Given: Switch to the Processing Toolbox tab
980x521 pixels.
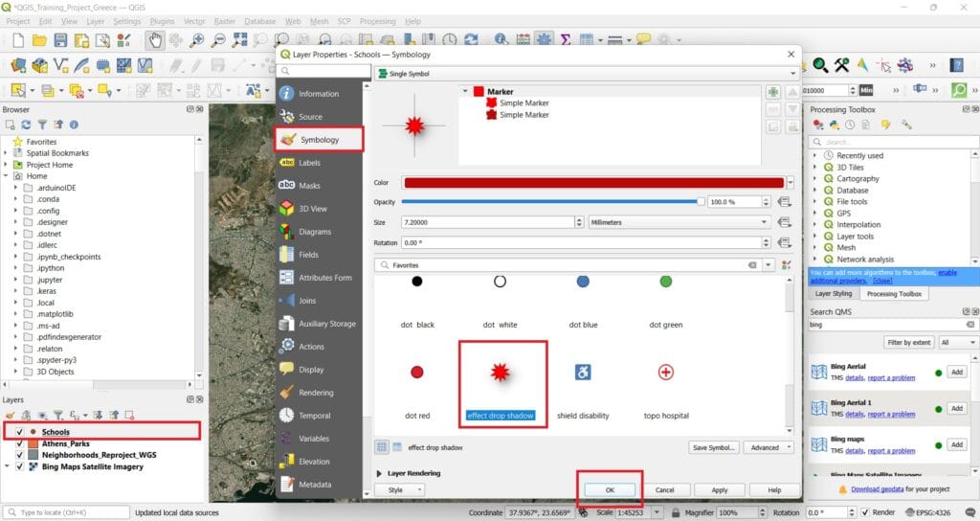Looking at the screenshot, I should [894, 293].
